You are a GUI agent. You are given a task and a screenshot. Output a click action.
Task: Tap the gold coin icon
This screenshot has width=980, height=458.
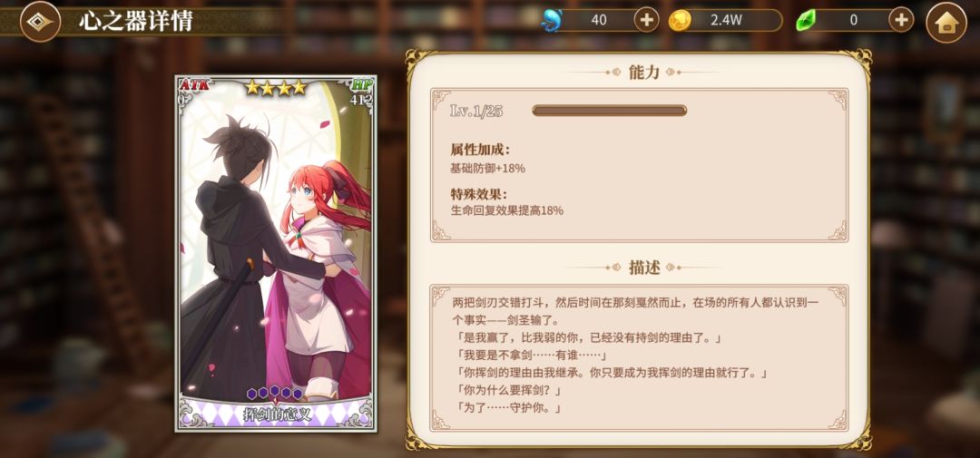pos(680,21)
